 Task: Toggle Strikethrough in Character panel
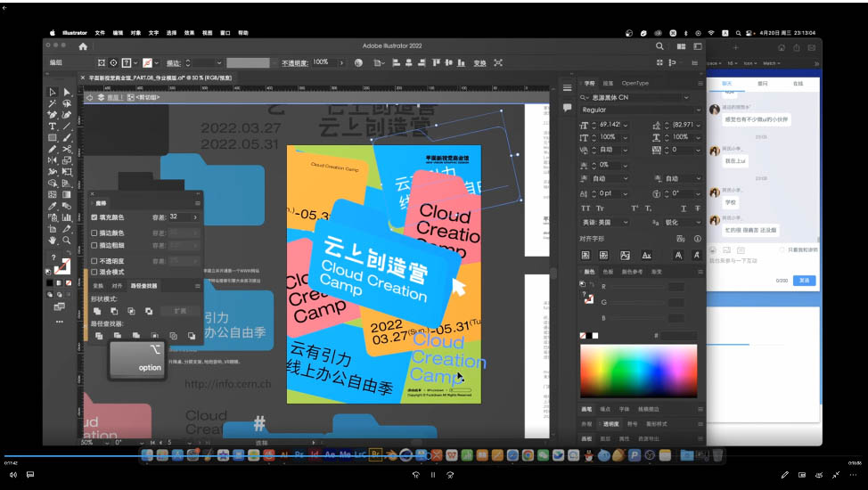[x=698, y=208]
